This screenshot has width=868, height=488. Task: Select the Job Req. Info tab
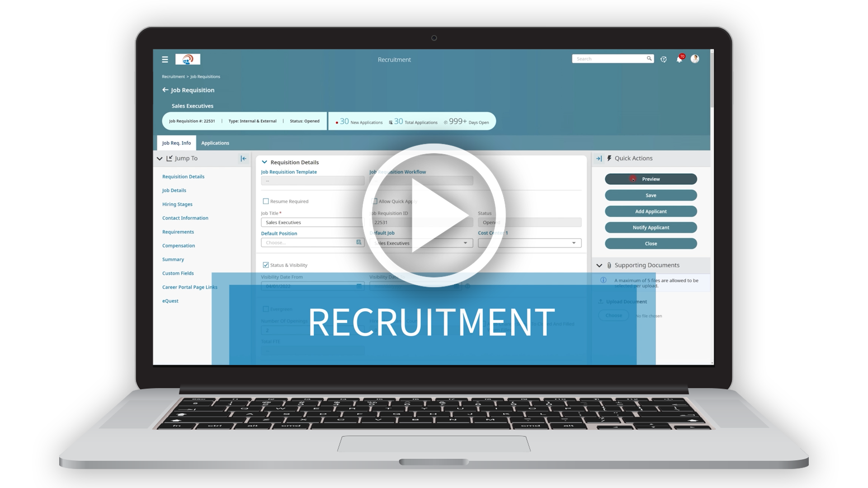coord(176,142)
